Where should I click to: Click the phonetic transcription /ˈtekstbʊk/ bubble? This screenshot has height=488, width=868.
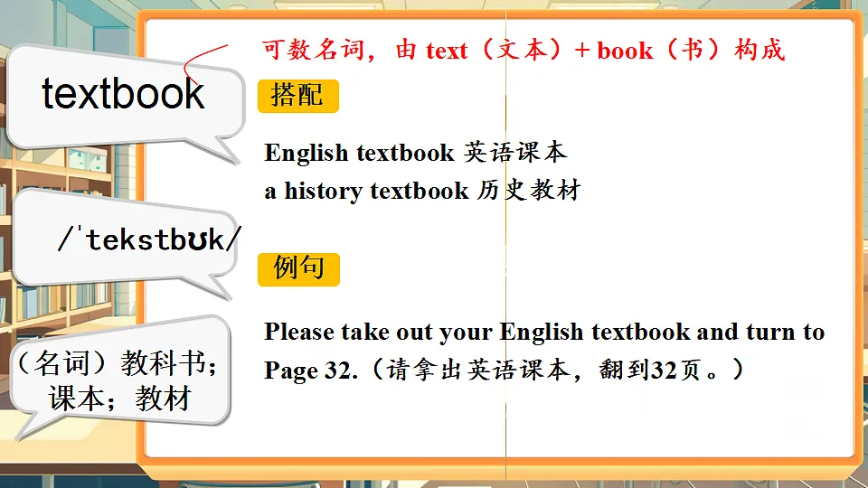[x=127, y=240]
